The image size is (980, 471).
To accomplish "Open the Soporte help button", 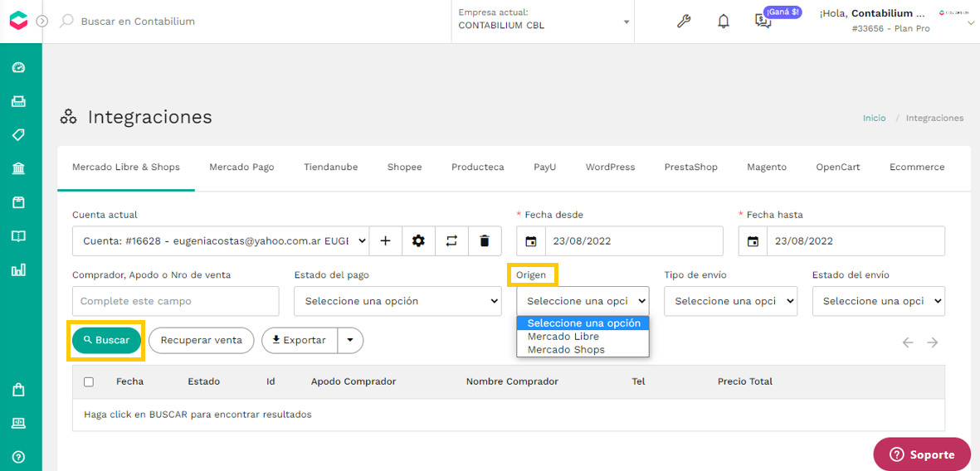I will coord(922,454).
